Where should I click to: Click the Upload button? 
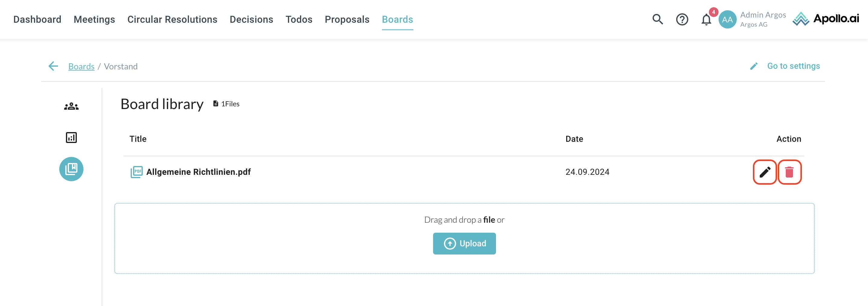point(464,243)
